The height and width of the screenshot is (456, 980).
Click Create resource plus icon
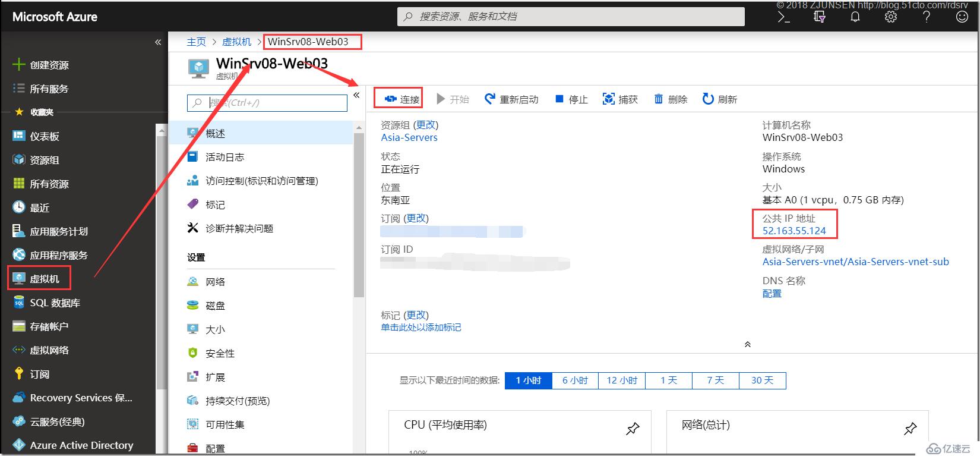19,65
